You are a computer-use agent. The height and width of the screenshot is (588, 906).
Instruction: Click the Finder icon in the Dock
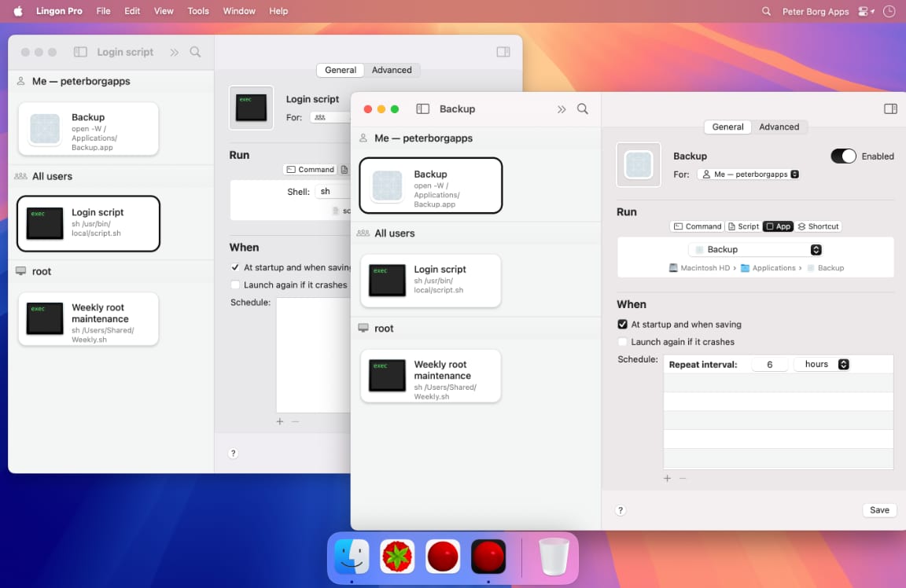tap(351, 556)
